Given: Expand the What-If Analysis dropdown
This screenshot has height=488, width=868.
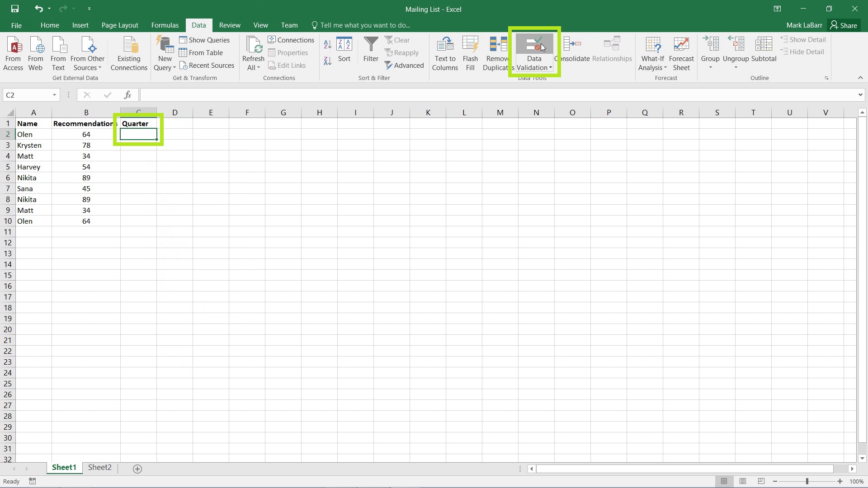Looking at the screenshot, I should coord(651,53).
